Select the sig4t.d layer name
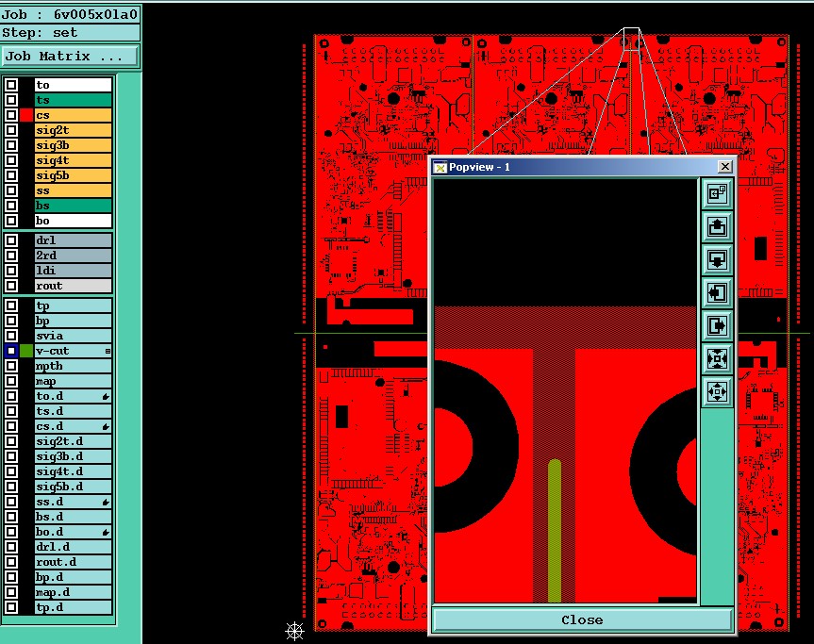The width and height of the screenshot is (814, 644). pyautogui.click(x=73, y=471)
